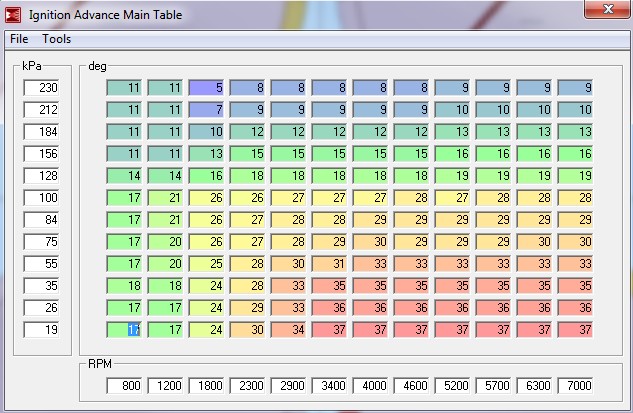Screen dimensions: 633x413
Task: Select deg cell at 156 kPa, 1800 RPM
Action: (206, 154)
